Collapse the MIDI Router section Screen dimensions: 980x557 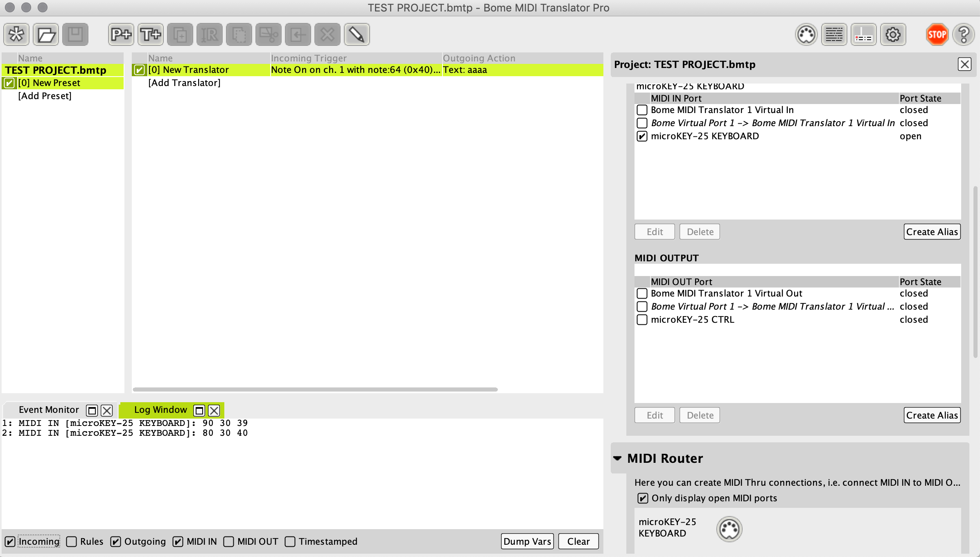click(x=617, y=458)
